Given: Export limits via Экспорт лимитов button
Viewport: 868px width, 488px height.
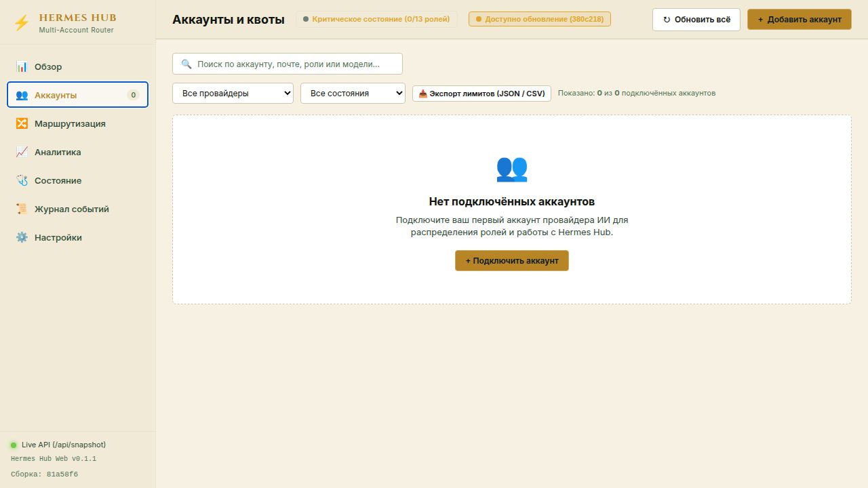Looking at the screenshot, I should coord(481,94).
